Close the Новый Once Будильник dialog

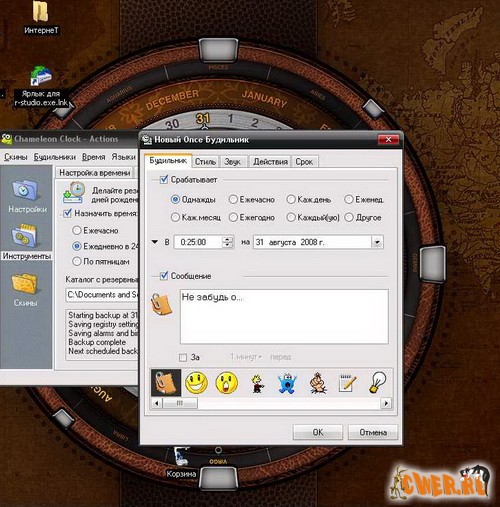388,140
